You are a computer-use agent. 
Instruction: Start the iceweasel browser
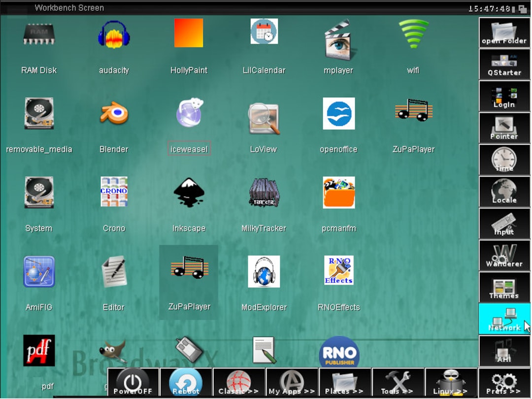click(x=189, y=114)
